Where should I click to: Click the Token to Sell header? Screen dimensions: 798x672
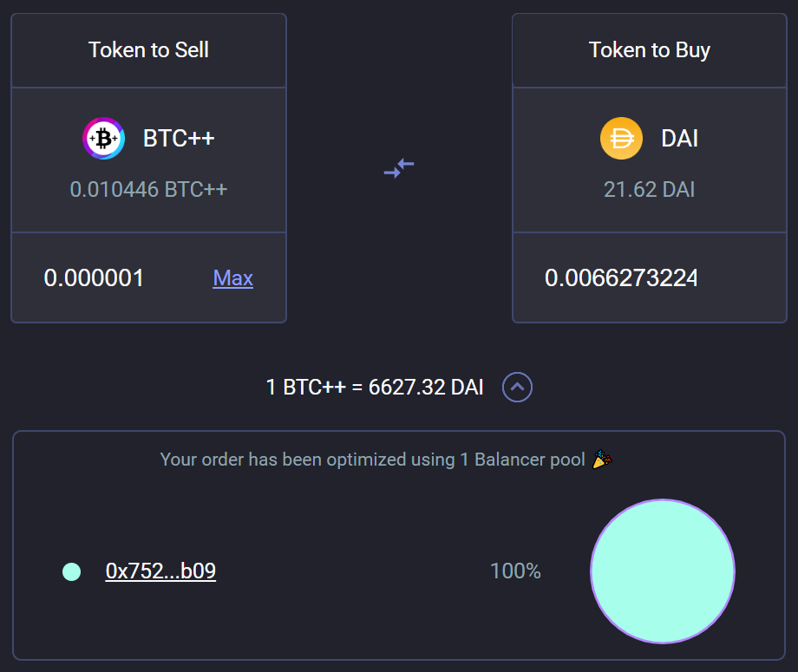pyautogui.click(x=148, y=50)
